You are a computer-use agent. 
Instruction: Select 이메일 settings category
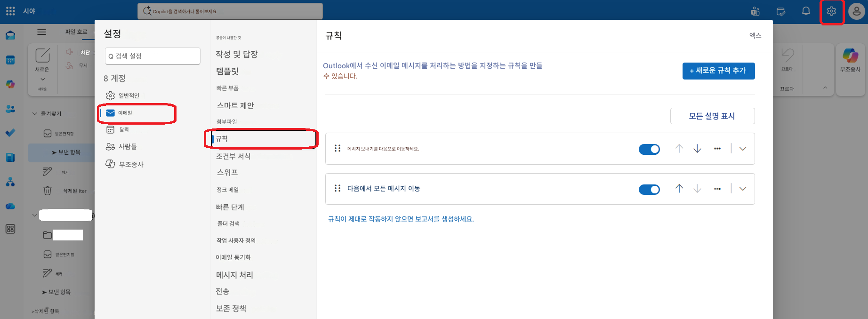click(137, 113)
